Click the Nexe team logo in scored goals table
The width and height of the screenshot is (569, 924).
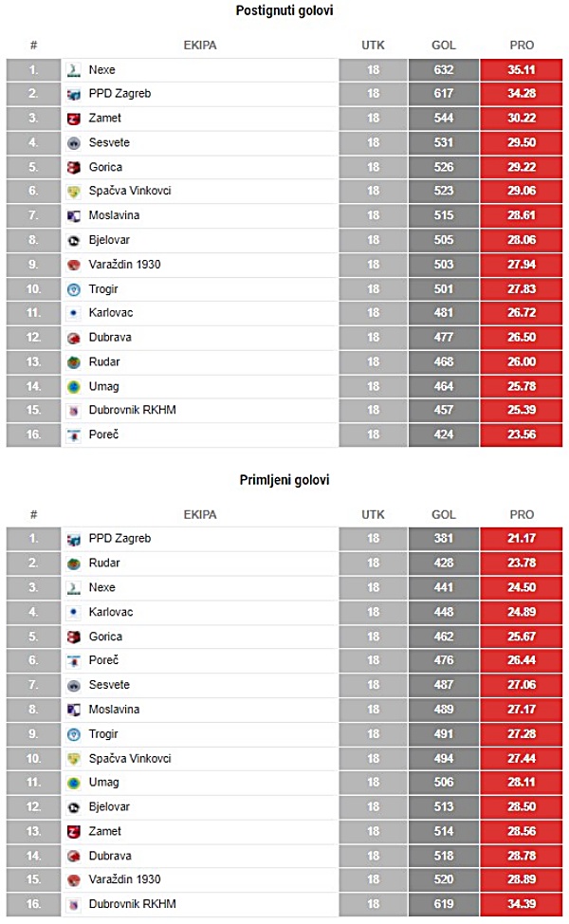point(74,70)
